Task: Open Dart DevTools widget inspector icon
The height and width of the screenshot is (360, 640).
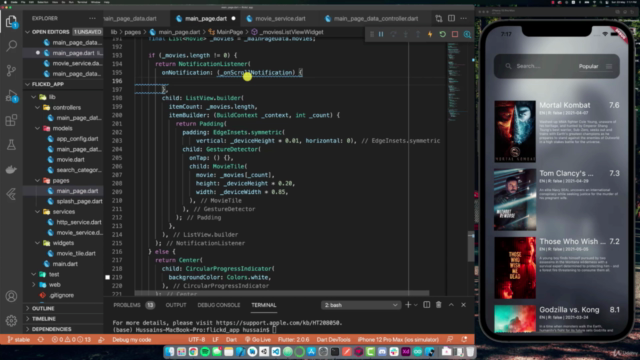Action: point(467,34)
